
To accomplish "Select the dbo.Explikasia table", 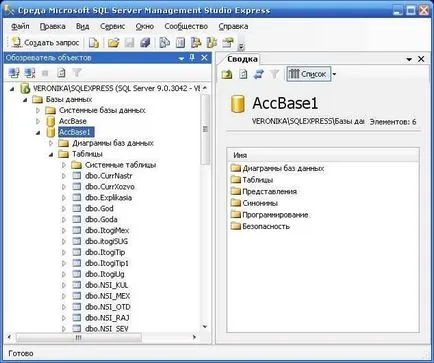I will pos(108,198).
